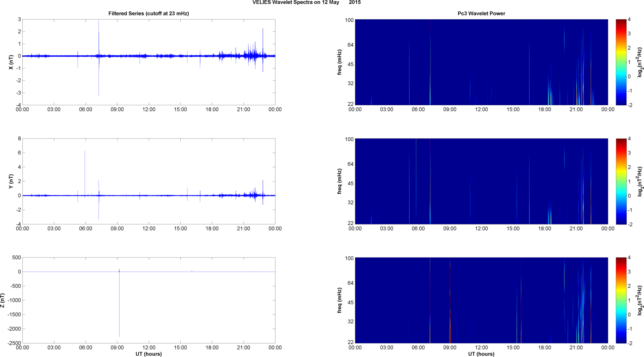Click the colorbar beside the top wavelet plot
Viewport: 644px width, 357px height.
click(x=621, y=62)
